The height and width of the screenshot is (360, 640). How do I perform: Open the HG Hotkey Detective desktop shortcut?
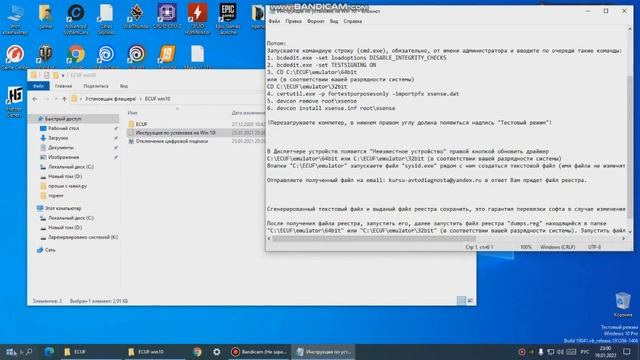[x=15, y=102]
